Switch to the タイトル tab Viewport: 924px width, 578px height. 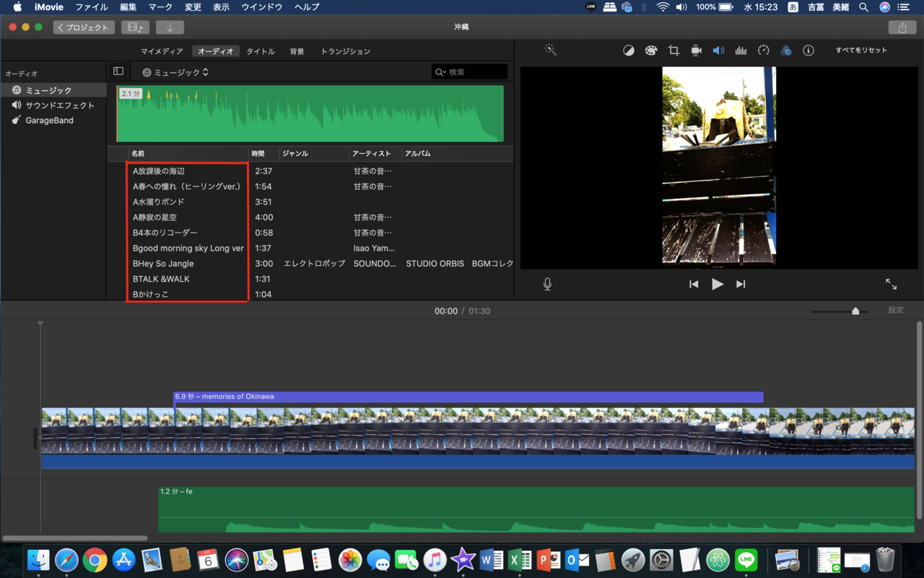(261, 51)
